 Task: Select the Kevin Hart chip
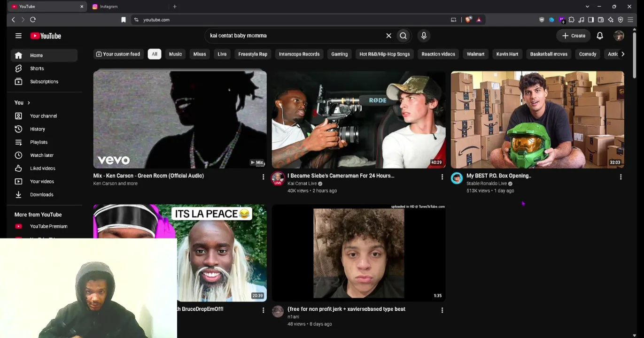coord(507,54)
